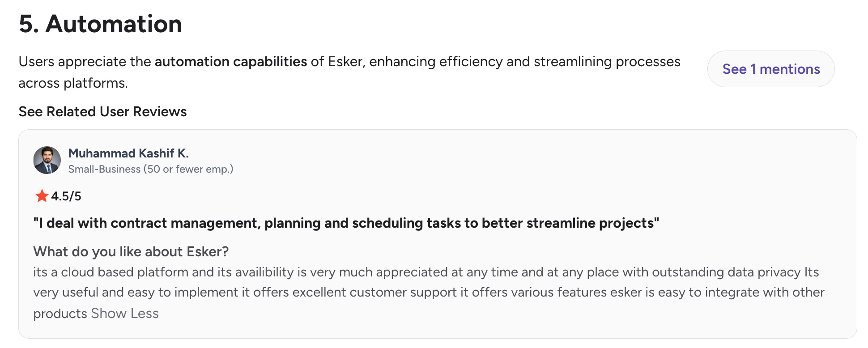This screenshot has height=348, width=868.
Task: Click the bold "automation capabilities" phrase
Action: (231, 62)
